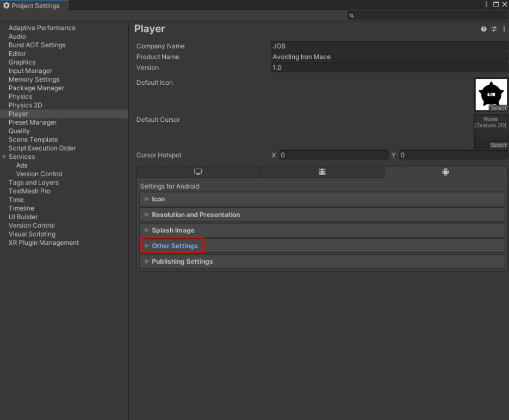Open the Player panel kebab menu

(x=504, y=29)
